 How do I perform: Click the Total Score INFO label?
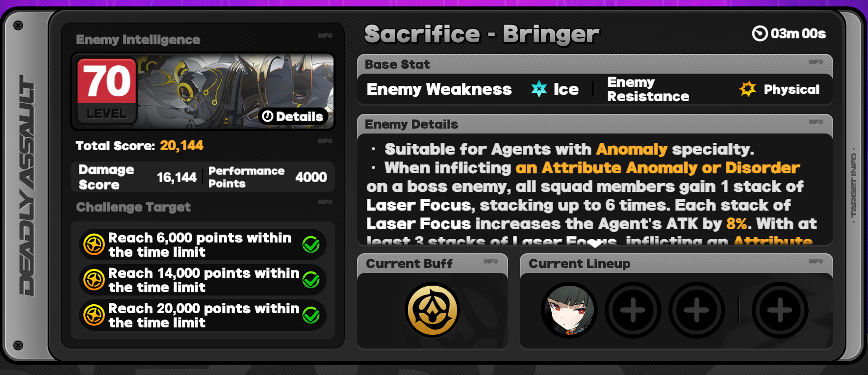coord(325,141)
